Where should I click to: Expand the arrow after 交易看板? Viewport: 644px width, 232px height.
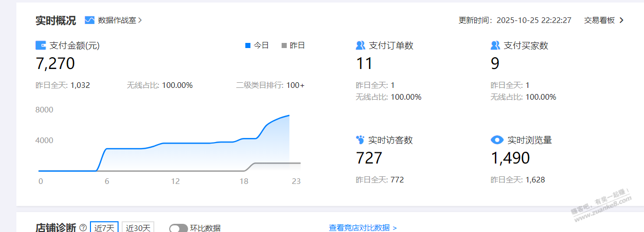(622, 20)
